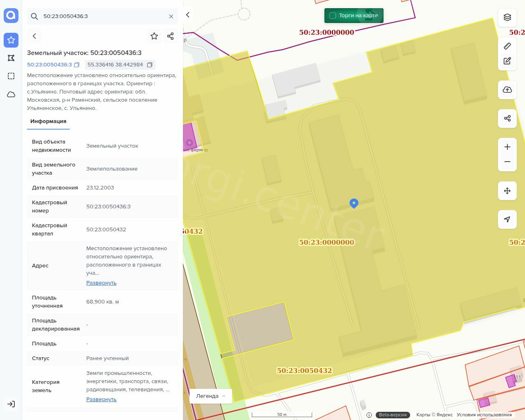Locate my position with arrow icon
This screenshot has height=420, width=525.
pyautogui.click(x=507, y=219)
